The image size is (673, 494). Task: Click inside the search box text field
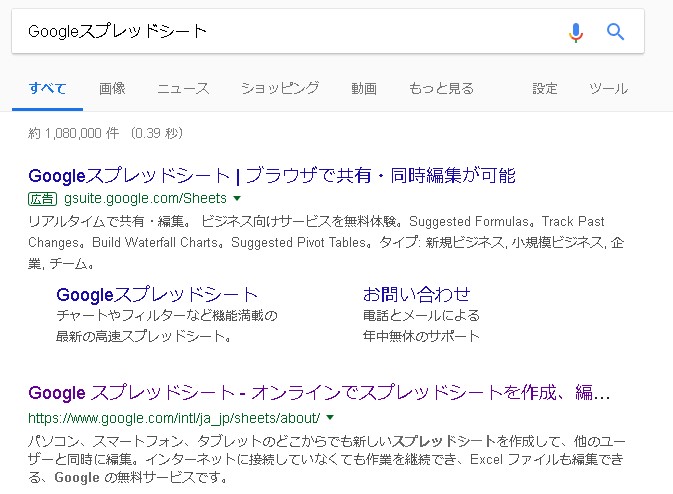click(x=280, y=32)
